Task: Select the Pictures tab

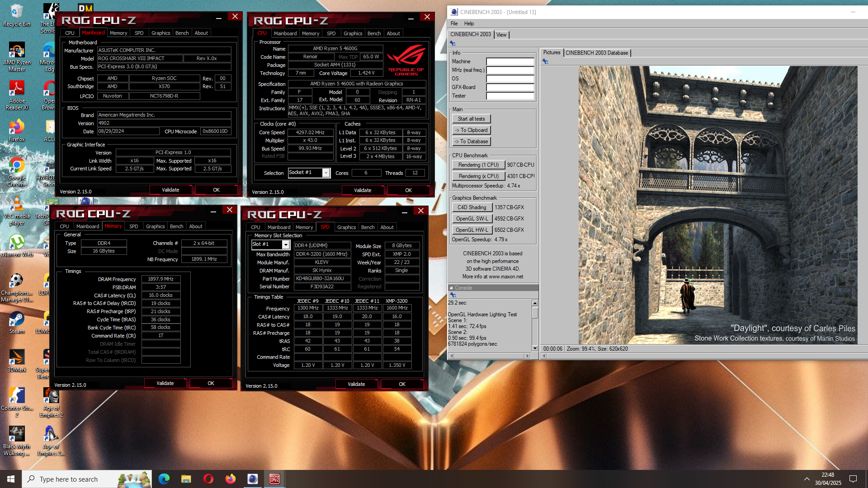Action: point(552,52)
